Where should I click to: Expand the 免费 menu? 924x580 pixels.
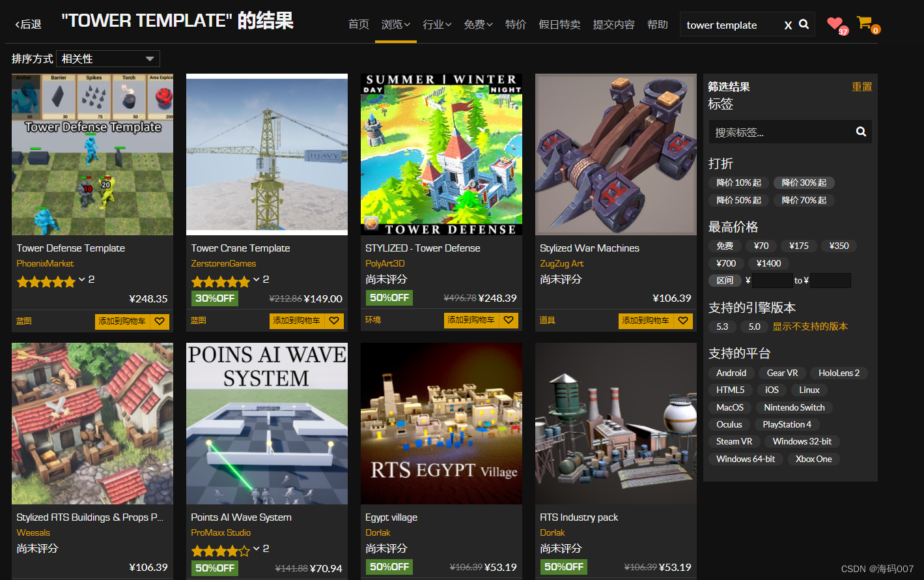[x=478, y=24]
